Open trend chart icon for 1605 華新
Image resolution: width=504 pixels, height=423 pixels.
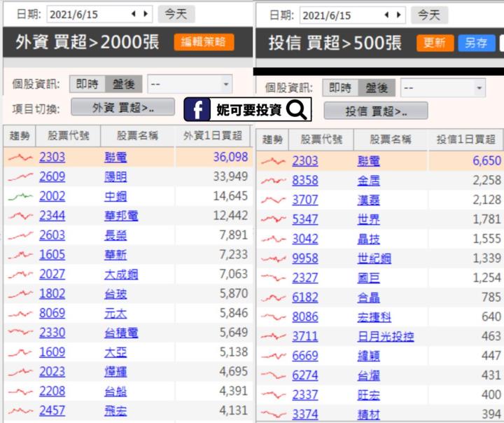[x=20, y=255]
